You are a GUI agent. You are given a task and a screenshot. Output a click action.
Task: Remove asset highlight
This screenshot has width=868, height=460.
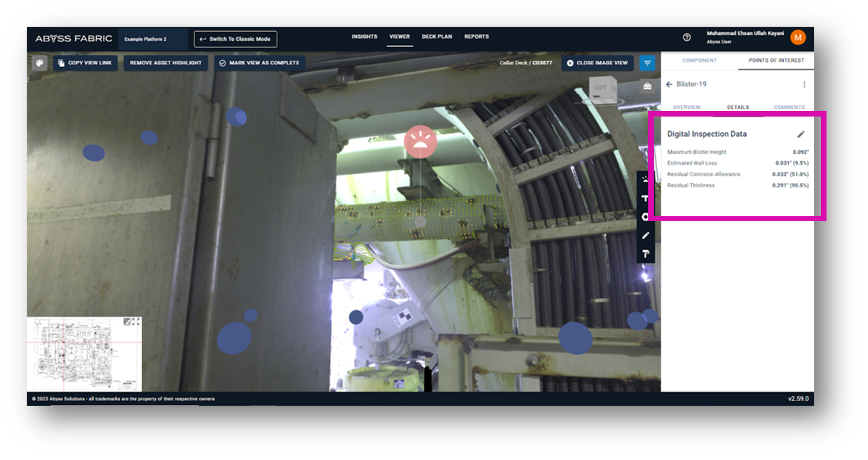166,63
